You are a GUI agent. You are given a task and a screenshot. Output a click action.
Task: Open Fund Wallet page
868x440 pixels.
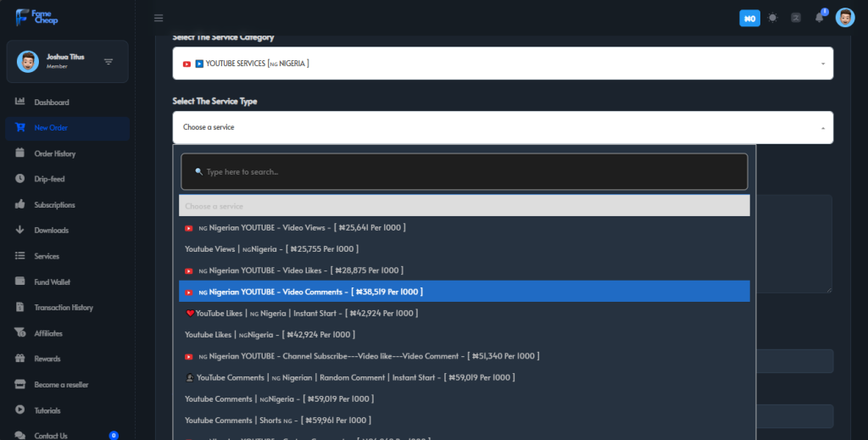pos(52,282)
